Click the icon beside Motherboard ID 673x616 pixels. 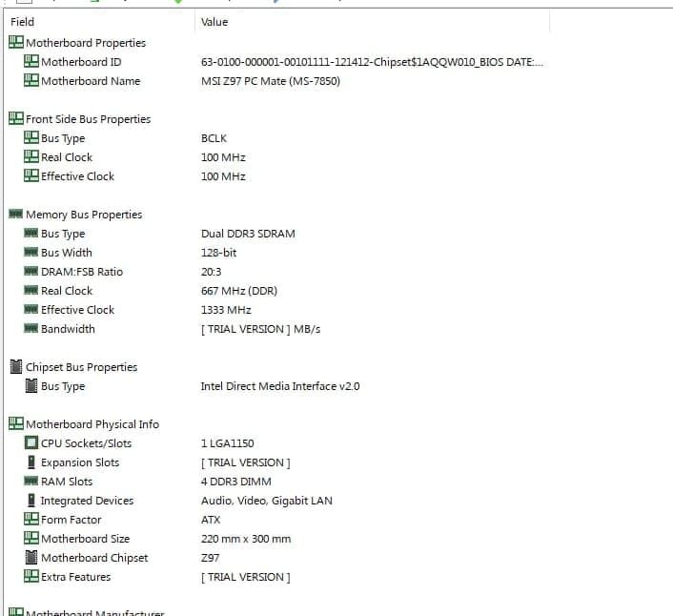point(31,61)
